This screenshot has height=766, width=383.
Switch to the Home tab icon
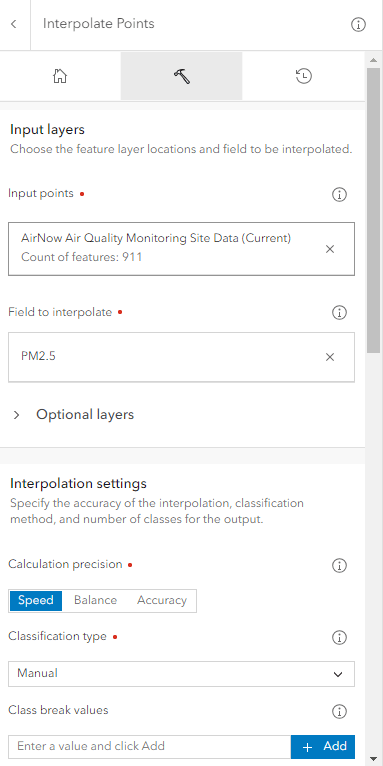click(x=60, y=76)
